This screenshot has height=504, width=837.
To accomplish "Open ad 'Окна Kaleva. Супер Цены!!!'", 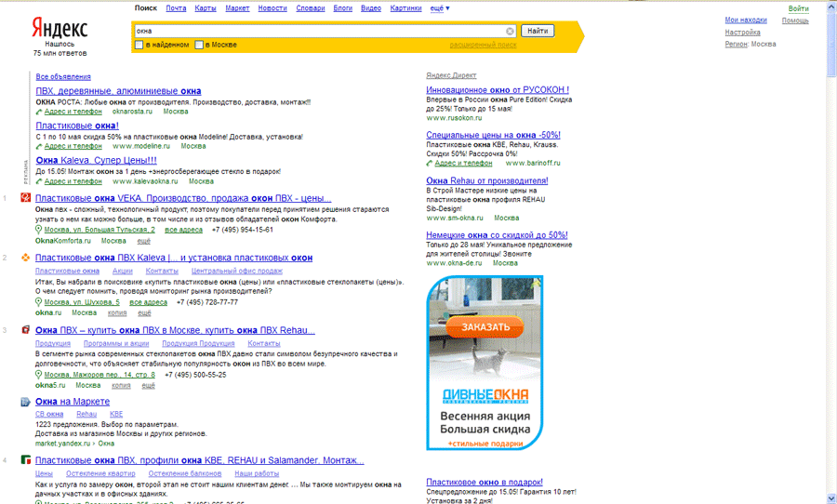I will [96, 160].
